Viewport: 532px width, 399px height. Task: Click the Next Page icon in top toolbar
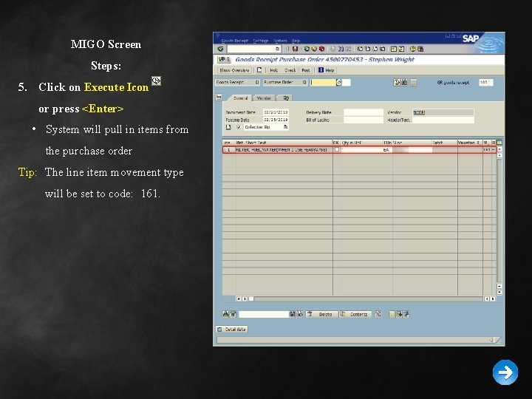tap(375, 49)
